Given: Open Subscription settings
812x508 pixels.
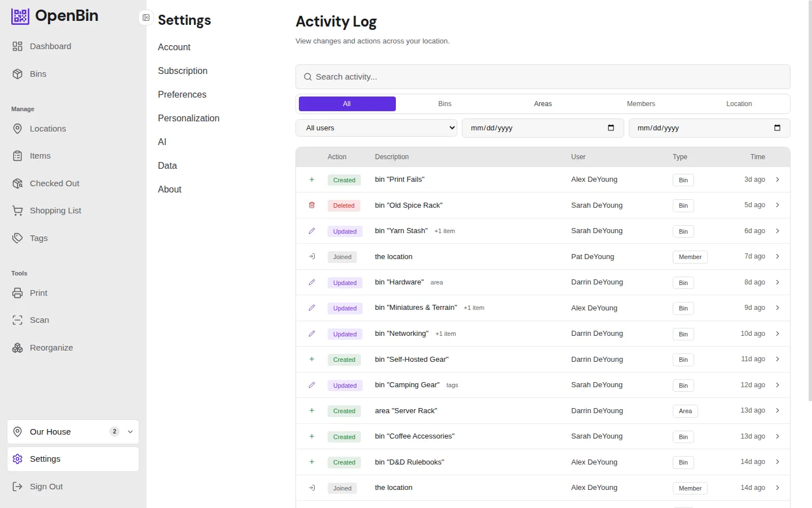Looking at the screenshot, I should click(x=183, y=71).
